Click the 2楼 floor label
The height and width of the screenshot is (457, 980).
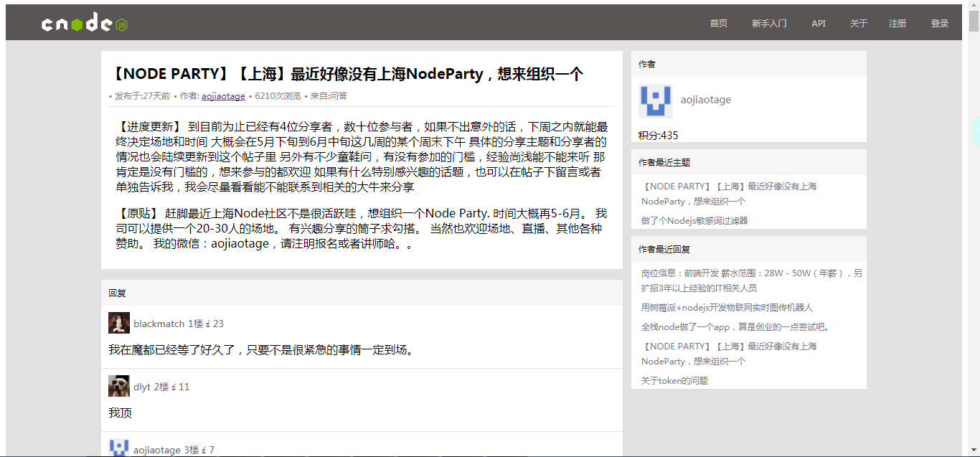[x=161, y=387]
